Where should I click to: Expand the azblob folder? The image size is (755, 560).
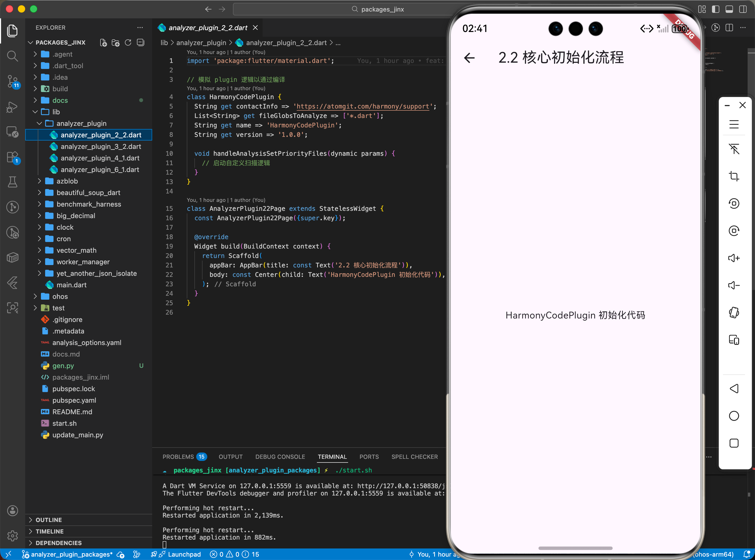(x=67, y=181)
